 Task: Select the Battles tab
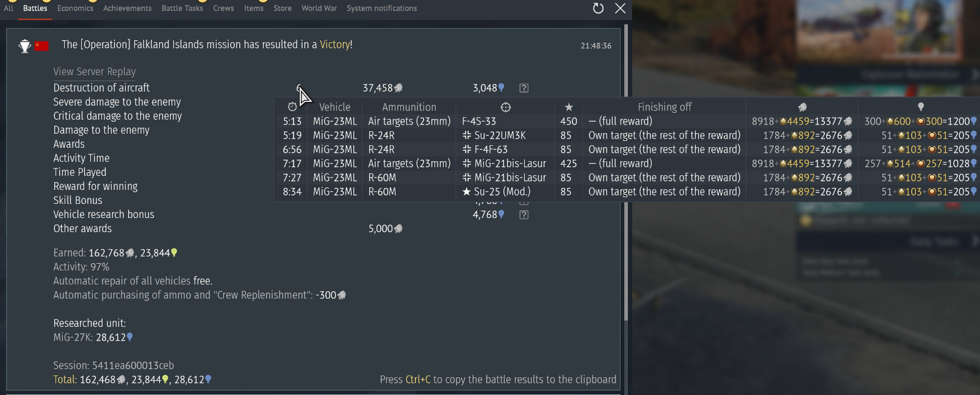tap(35, 9)
